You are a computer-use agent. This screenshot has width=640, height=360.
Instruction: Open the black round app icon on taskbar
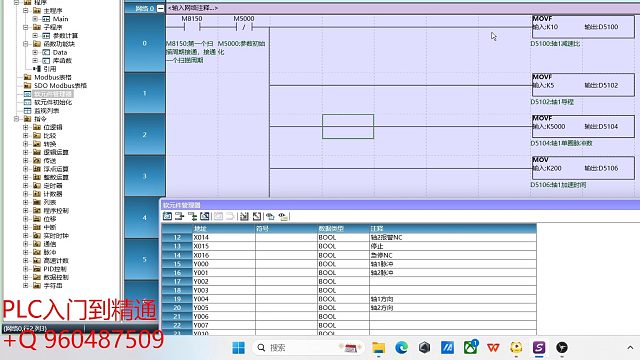(x=562, y=348)
